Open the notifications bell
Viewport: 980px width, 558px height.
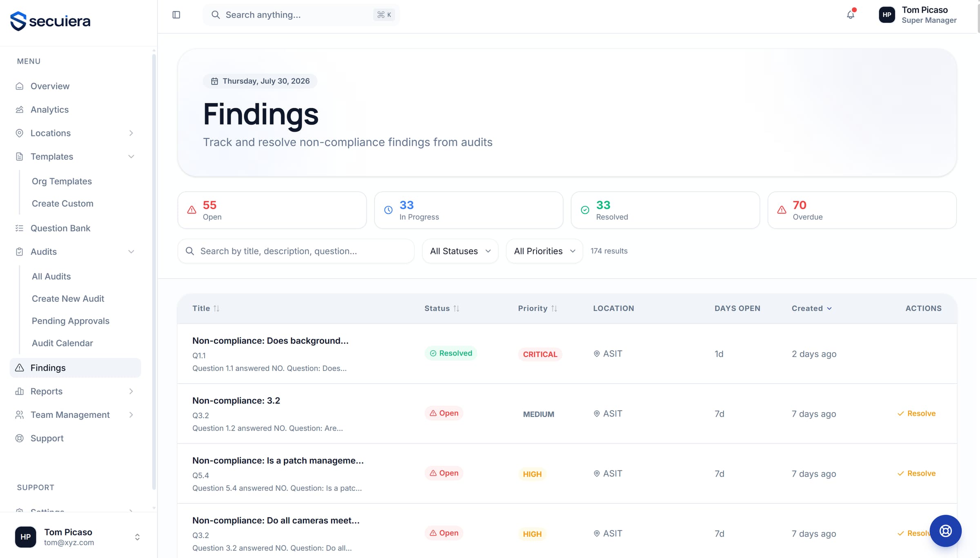851,15
